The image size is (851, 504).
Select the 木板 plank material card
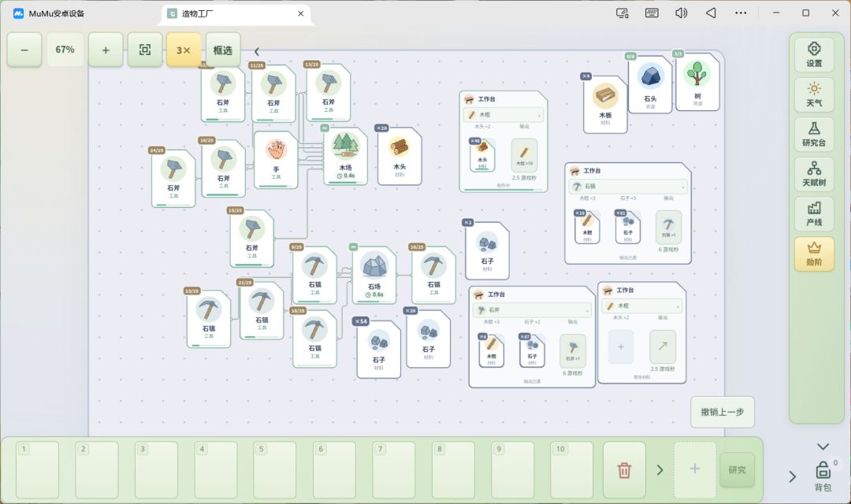[605, 104]
